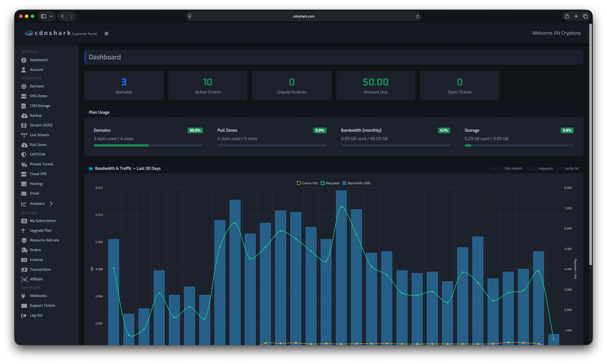Open the Open Tickets card
Viewport: 607px width, 364px height.
(459, 85)
